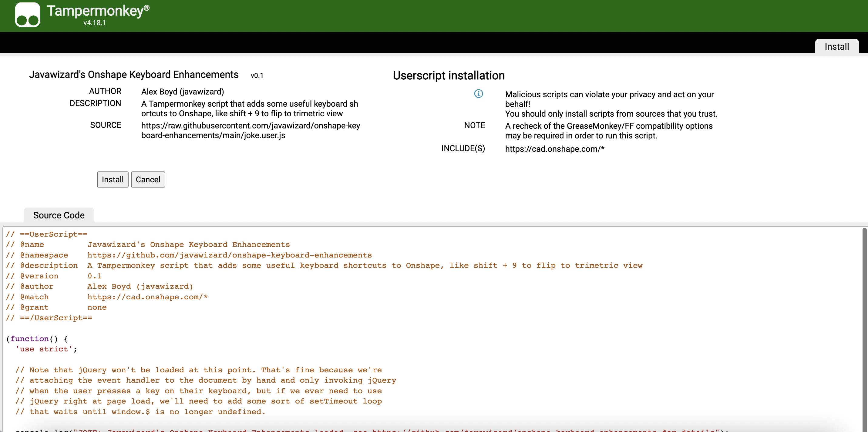Place cursor on the @namespace line in code
Screen dimensions: 868x432
(189, 255)
